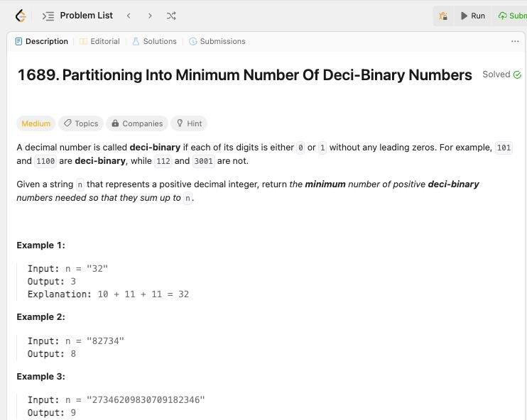Submit the solution
Screen dimensions: 527x420
512,16
